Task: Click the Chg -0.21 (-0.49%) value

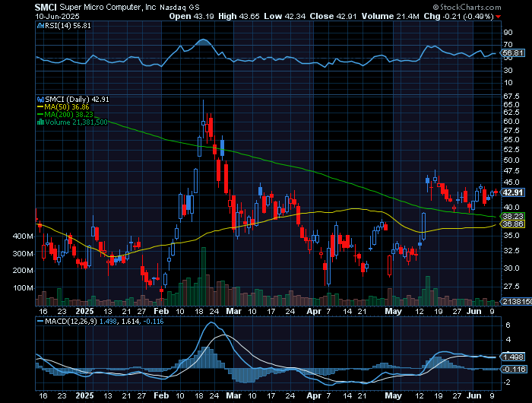Action: point(458,16)
